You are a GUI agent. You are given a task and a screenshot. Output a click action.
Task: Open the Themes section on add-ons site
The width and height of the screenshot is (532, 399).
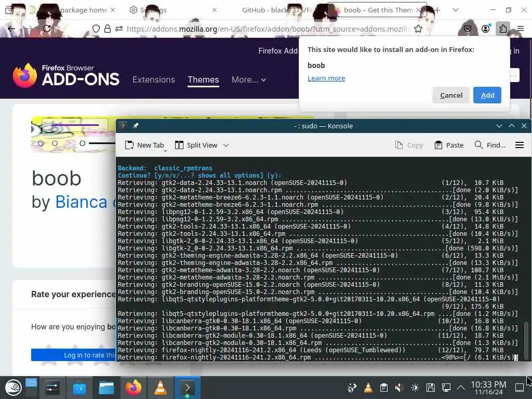tap(203, 79)
